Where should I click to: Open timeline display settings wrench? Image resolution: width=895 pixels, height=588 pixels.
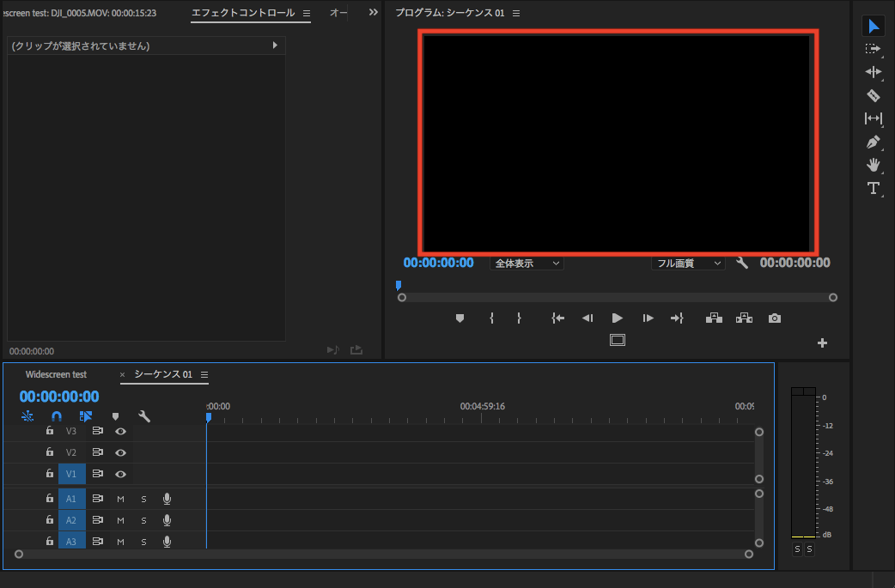tap(144, 416)
